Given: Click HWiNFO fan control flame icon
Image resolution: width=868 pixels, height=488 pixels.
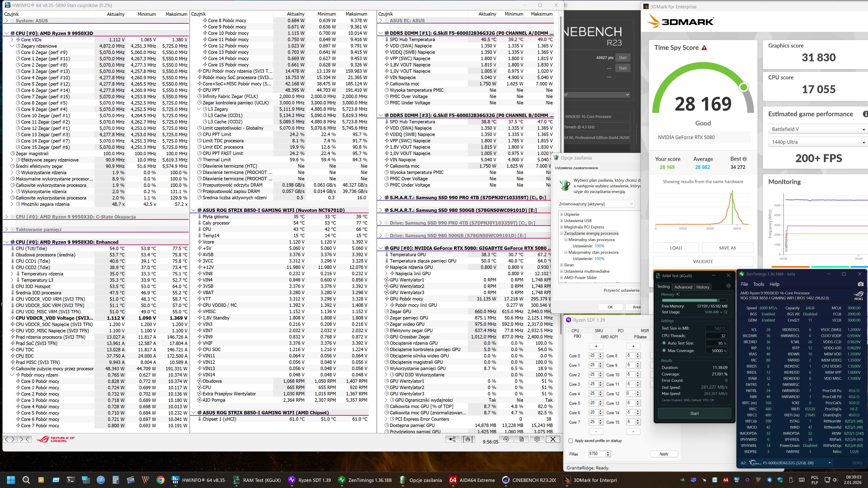Looking at the screenshot, I should [468, 439].
